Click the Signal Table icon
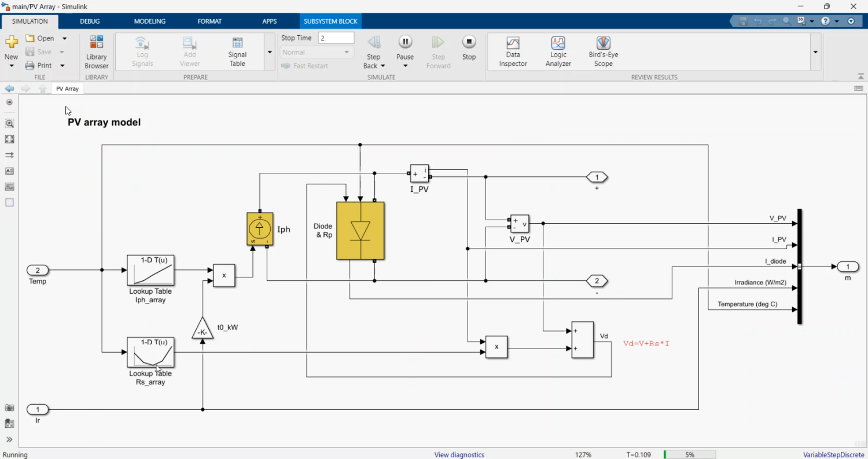Image resolution: width=868 pixels, height=459 pixels. pyautogui.click(x=237, y=51)
